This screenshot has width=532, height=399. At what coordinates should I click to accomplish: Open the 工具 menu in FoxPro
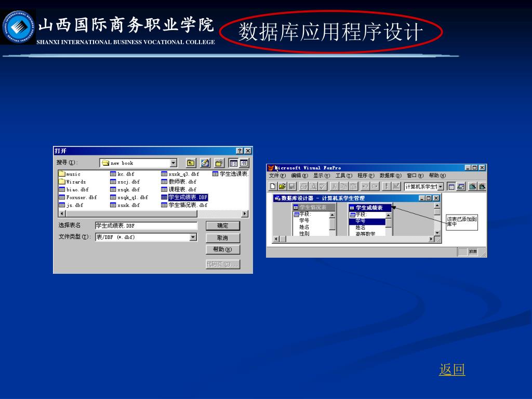pyautogui.click(x=344, y=176)
